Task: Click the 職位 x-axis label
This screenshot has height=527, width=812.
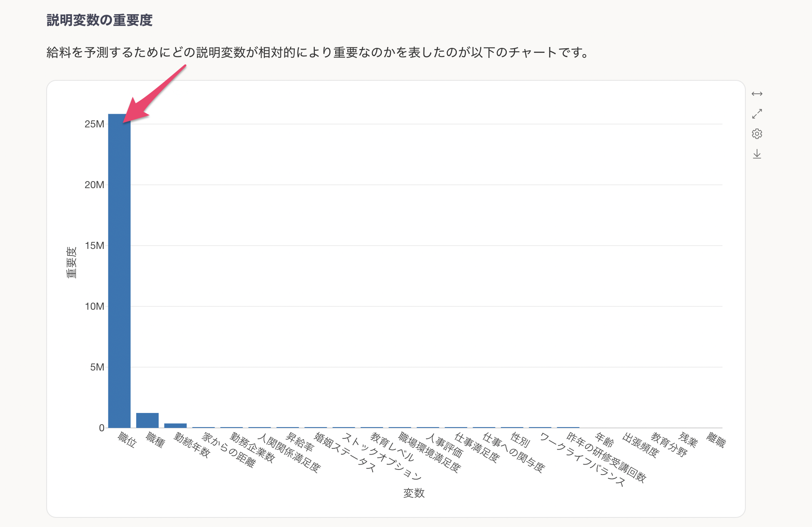Action: coord(127,440)
